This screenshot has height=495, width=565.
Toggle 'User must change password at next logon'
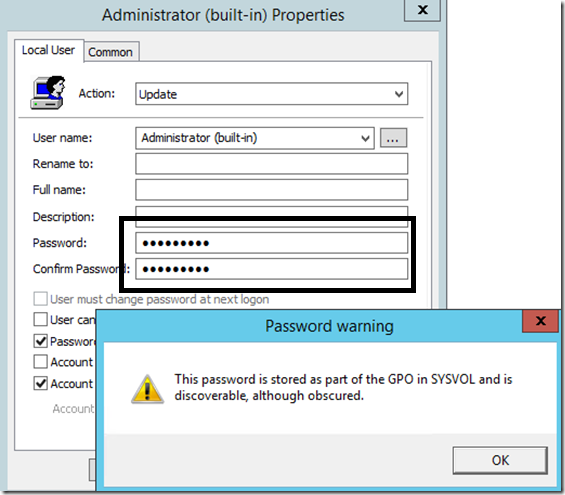tap(40, 299)
